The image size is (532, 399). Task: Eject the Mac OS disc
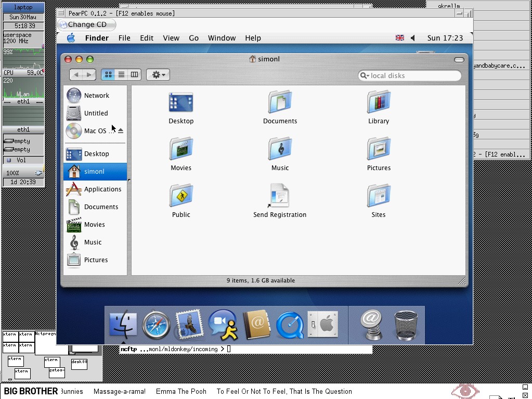point(121,131)
